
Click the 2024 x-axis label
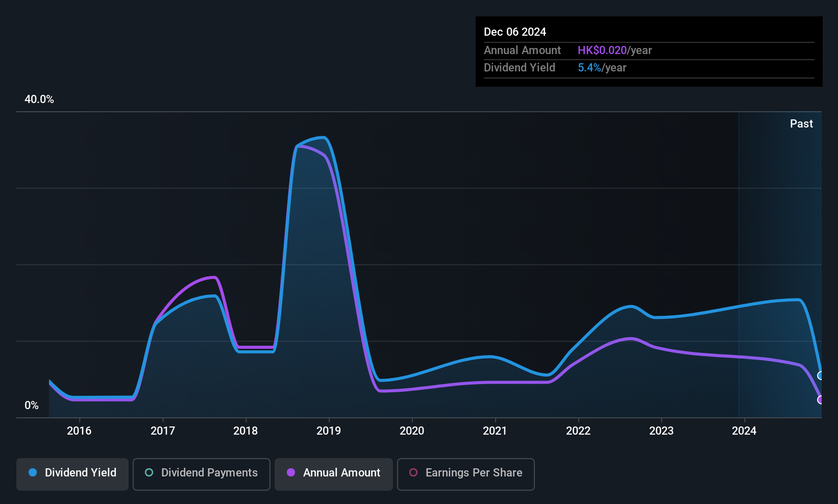click(x=744, y=431)
